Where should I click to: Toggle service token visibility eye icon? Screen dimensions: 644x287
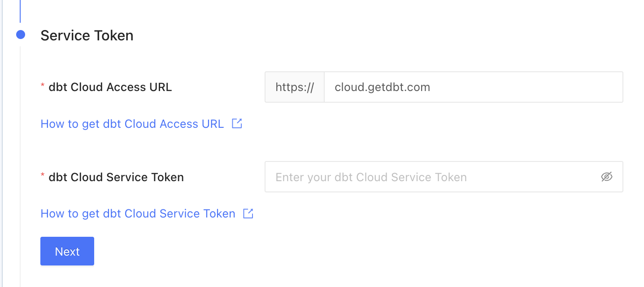click(x=606, y=177)
